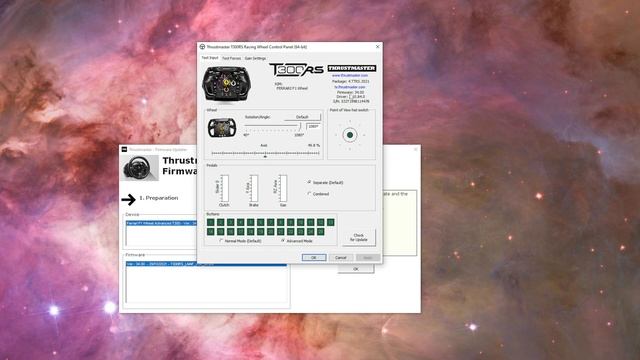
Task: Select the Combined pedal axis option
Action: pos(318,194)
